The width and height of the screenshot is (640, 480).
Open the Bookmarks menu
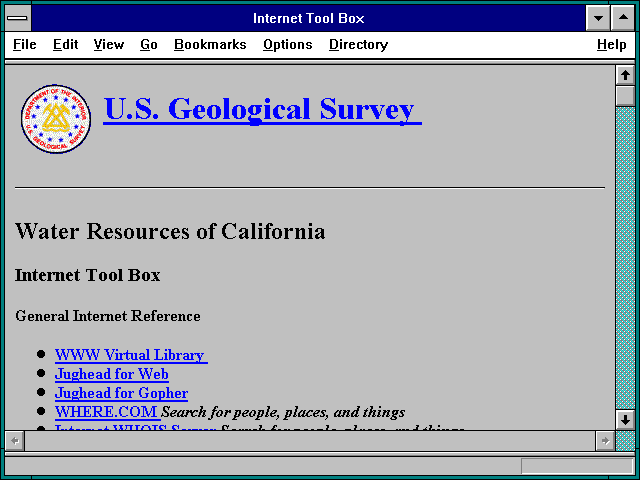[210, 44]
